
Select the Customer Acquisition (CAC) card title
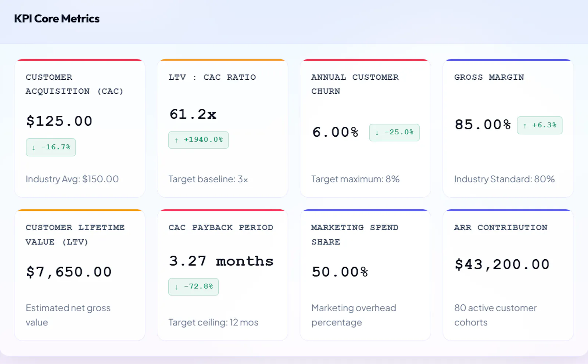point(75,84)
